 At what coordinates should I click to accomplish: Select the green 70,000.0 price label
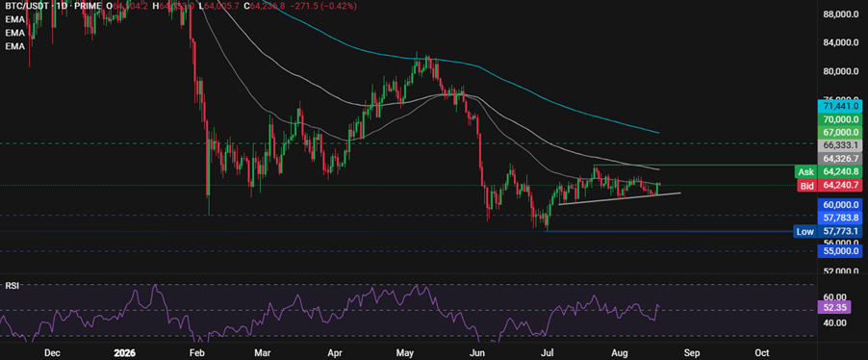840,119
